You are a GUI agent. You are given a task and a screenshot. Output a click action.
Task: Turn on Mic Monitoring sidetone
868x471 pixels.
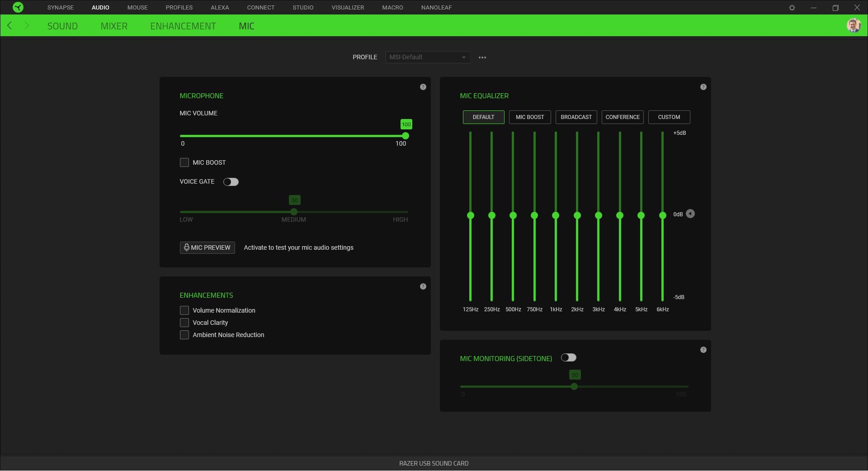tap(569, 357)
